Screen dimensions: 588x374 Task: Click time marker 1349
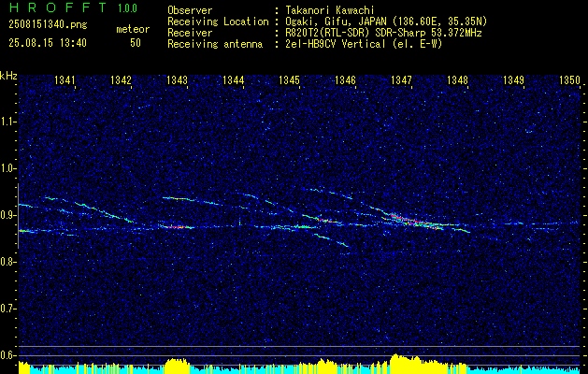(x=513, y=79)
